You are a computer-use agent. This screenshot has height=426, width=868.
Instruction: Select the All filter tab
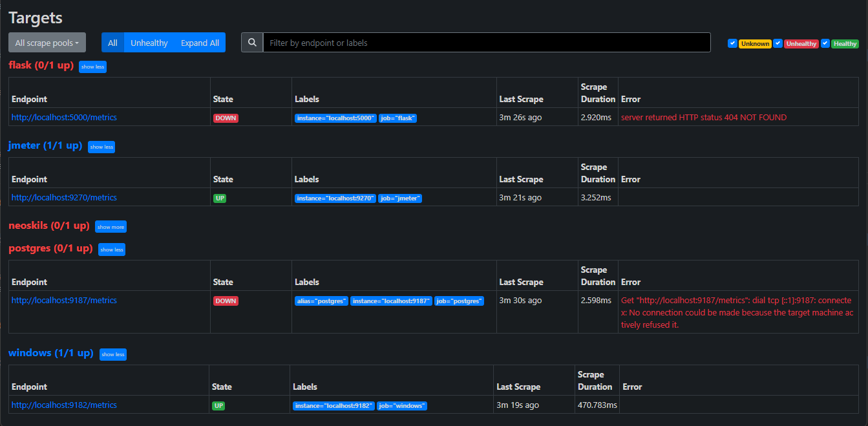pyautogui.click(x=112, y=43)
